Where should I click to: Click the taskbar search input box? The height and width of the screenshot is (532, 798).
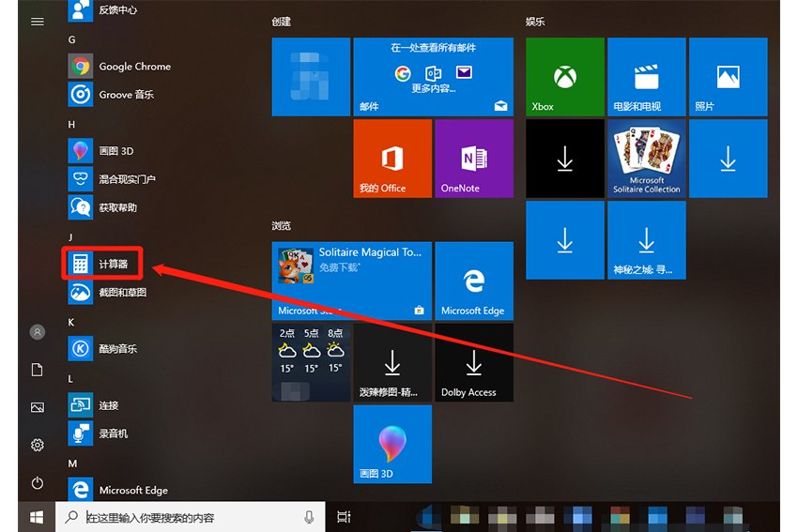click(x=188, y=517)
